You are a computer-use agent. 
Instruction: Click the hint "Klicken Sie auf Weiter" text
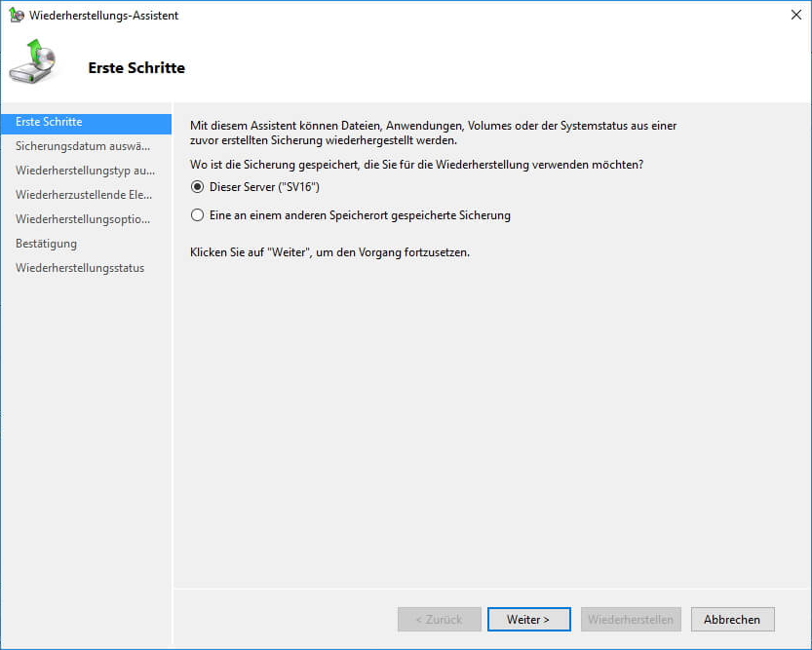click(329, 252)
